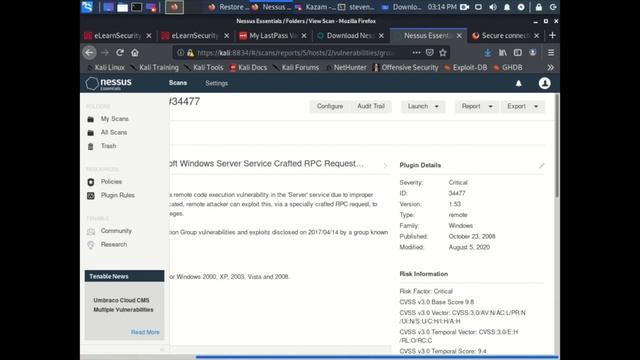Reload the current page
This screenshot has width=640, height=360.
(x=120, y=53)
